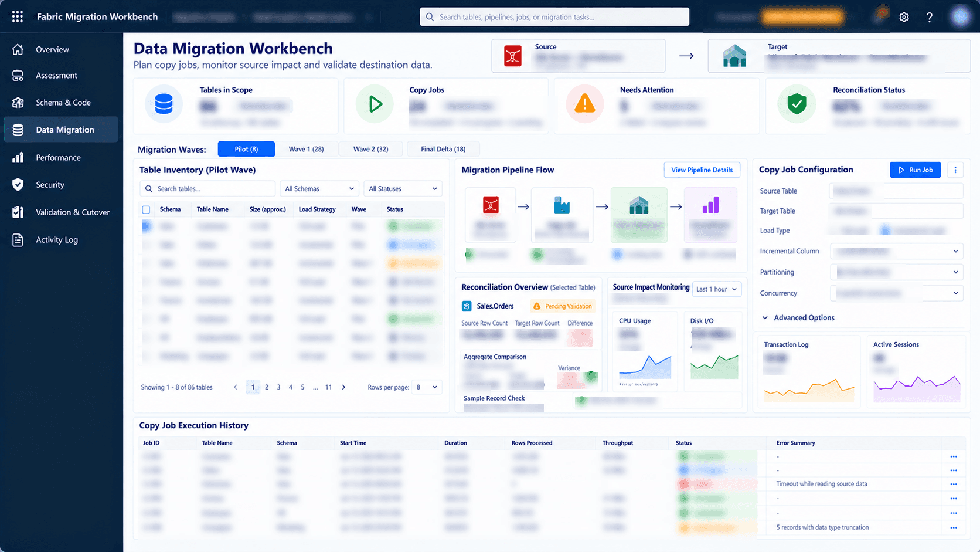Click the Validation & Cutover clipboard icon

pos(18,212)
